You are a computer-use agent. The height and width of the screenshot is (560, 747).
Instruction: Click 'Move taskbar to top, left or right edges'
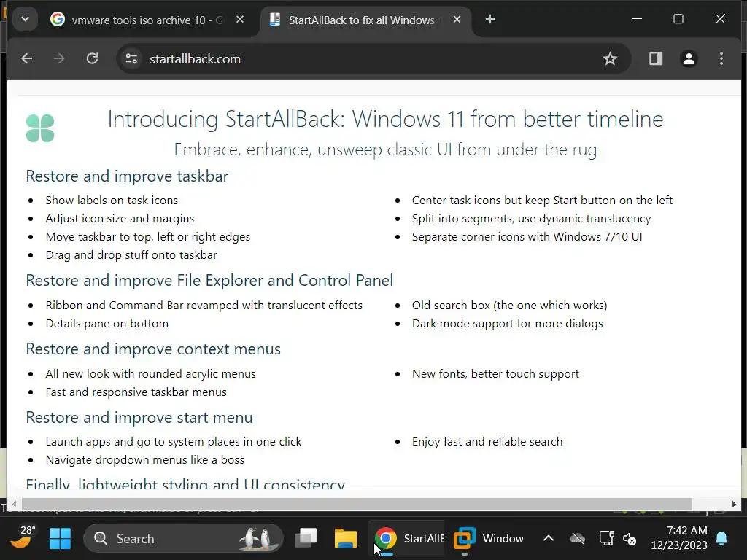pos(147,237)
